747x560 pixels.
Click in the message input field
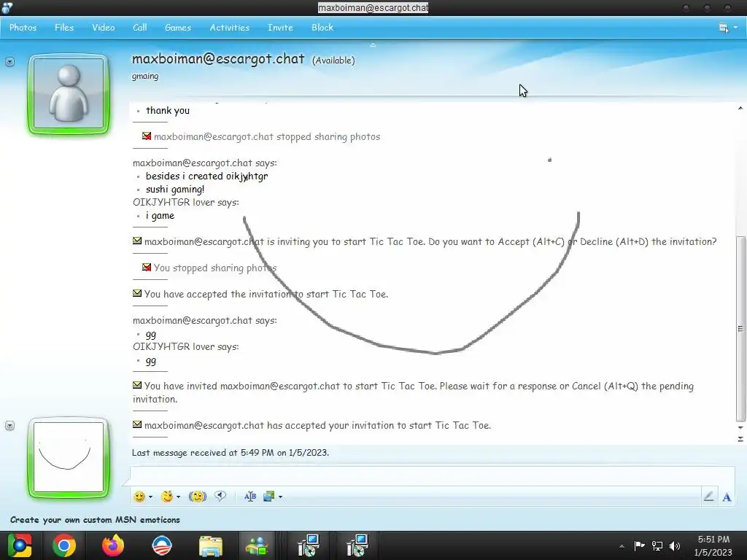click(x=432, y=475)
